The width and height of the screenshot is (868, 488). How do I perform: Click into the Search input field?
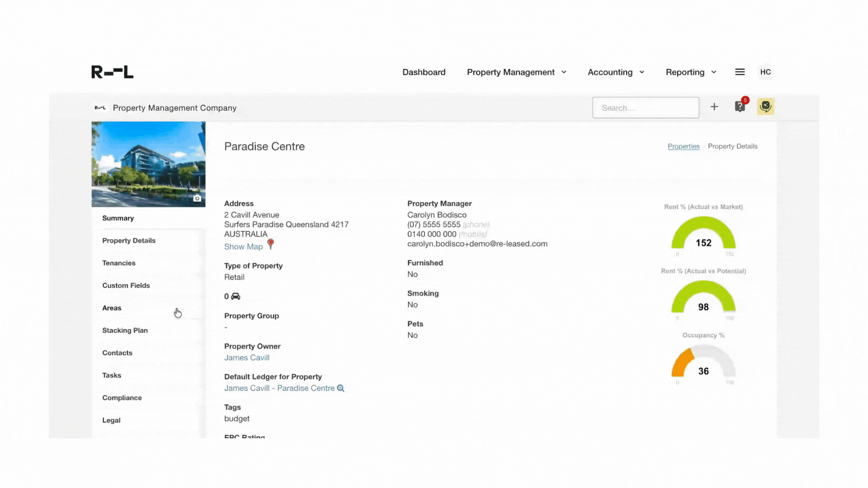click(645, 108)
